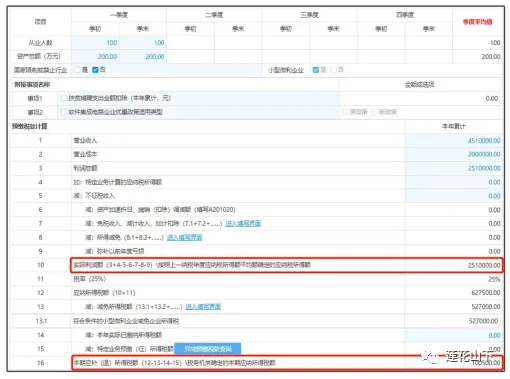Image resolution: width=510 pixels, height=379 pixels.
Task: Click 资产总额 fourth-quarter 季末 empty cell
Action: tap(429, 57)
